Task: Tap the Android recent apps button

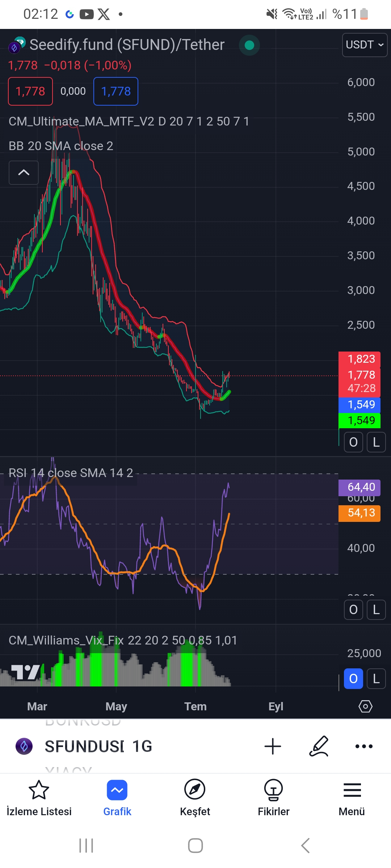Action: (86, 846)
